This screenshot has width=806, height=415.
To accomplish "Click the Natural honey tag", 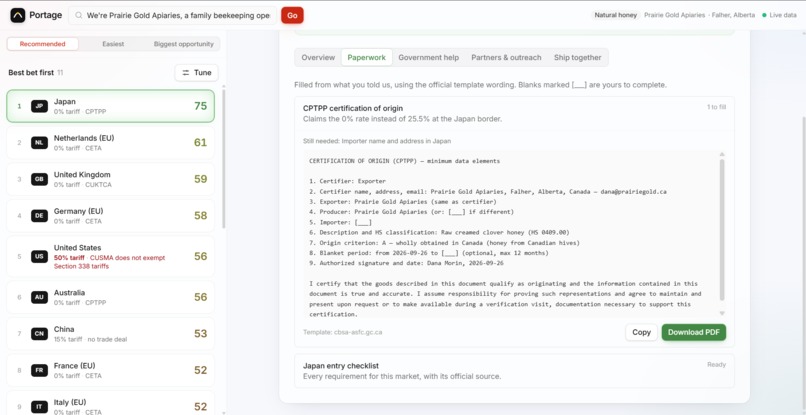I will 615,15.
